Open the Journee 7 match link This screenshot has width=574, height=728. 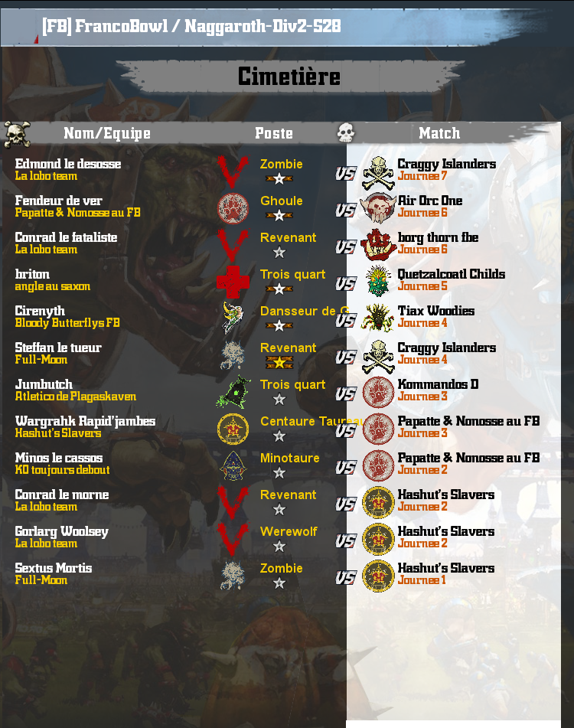coord(422,176)
